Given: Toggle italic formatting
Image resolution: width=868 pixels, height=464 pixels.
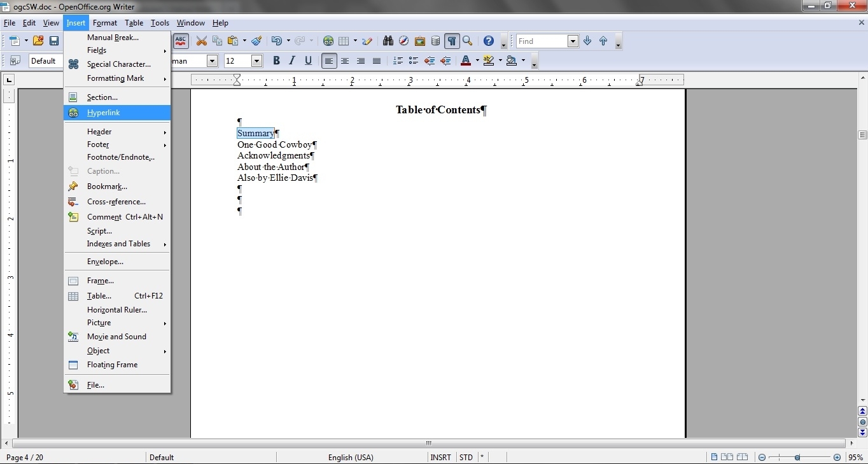Looking at the screenshot, I should point(292,60).
